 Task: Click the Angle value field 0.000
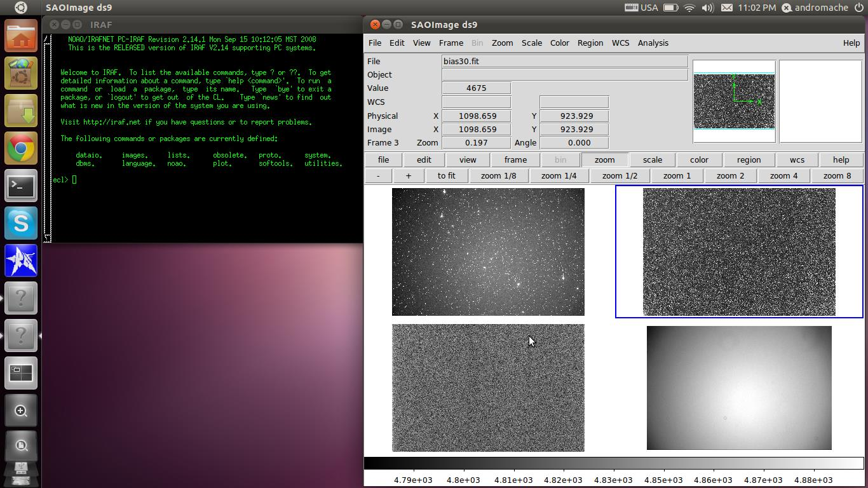coord(574,142)
